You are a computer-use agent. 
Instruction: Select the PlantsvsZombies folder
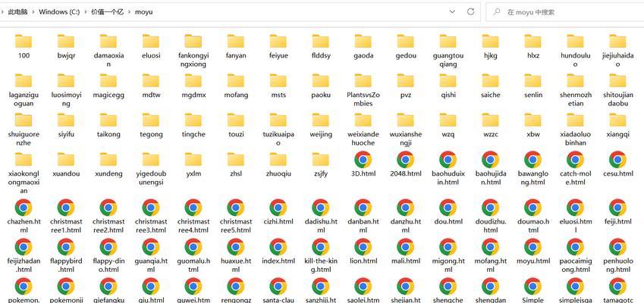(363, 80)
